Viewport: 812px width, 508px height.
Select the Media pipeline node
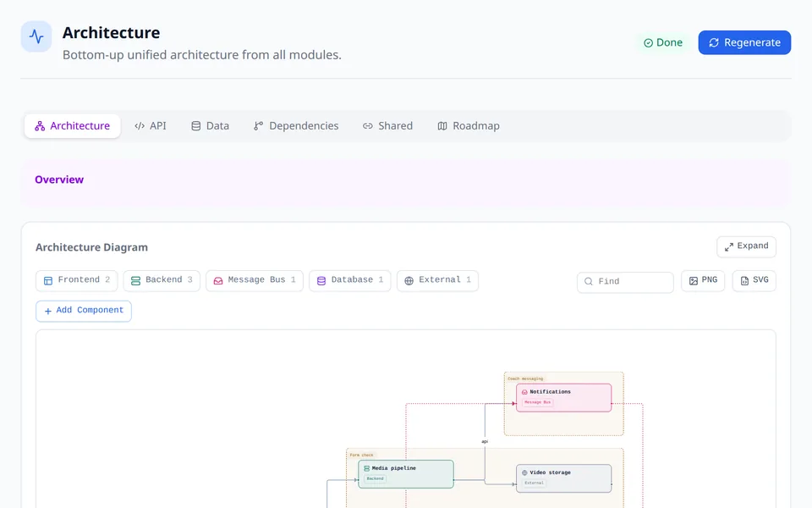tap(405, 474)
